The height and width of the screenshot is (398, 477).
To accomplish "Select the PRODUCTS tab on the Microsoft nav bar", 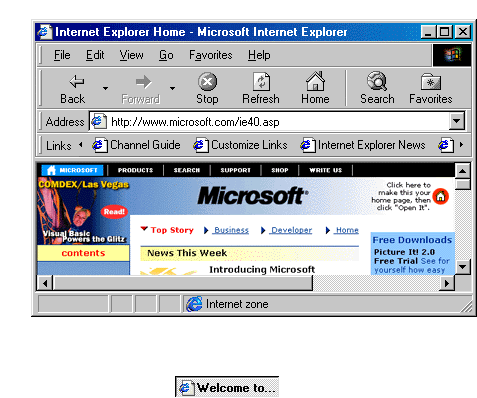I will pyautogui.click(x=135, y=170).
